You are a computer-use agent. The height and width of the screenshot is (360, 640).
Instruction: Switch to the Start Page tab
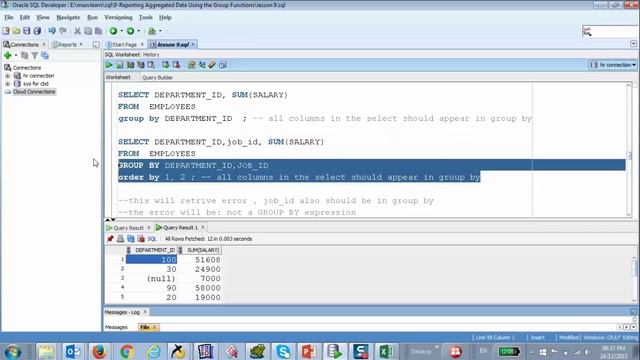(124, 44)
